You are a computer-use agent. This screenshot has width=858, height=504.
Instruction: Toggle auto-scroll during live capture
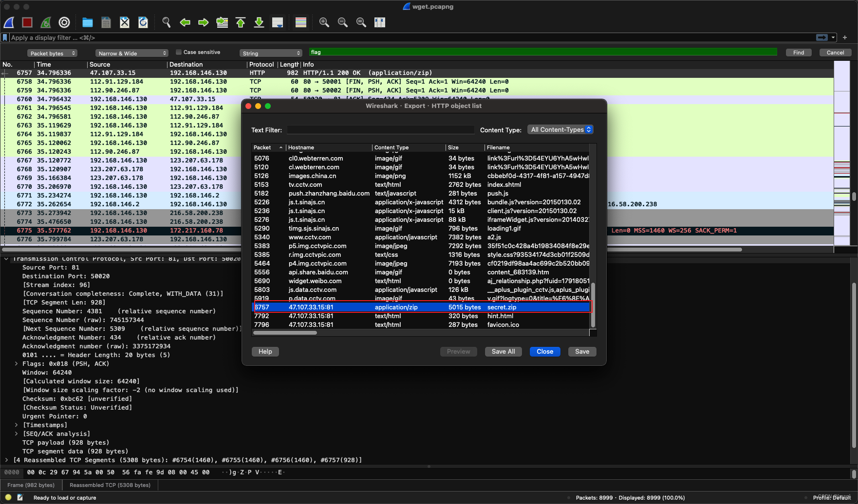pos(278,22)
